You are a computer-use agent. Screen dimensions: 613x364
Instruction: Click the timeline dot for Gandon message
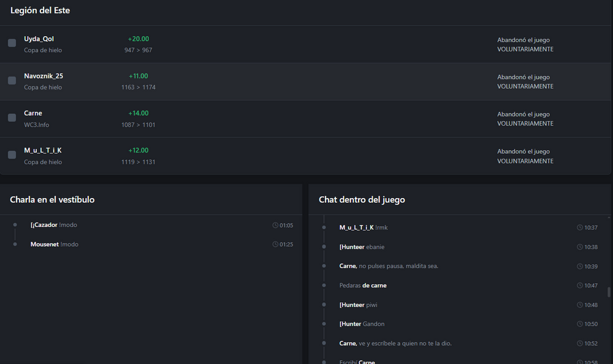click(324, 324)
